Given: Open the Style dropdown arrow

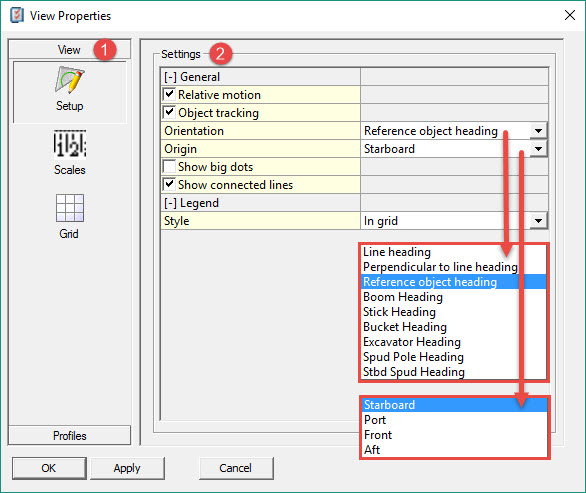Looking at the screenshot, I should click(538, 221).
